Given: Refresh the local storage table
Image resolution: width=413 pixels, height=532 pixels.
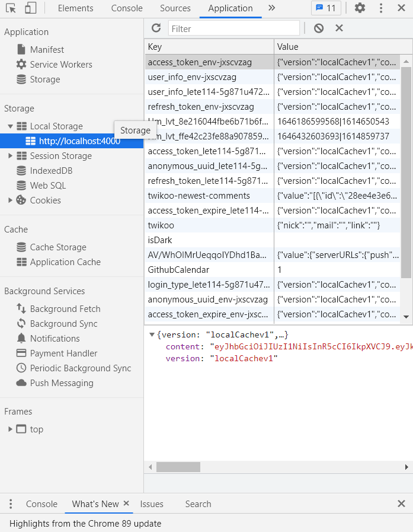Looking at the screenshot, I should click(156, 28).
